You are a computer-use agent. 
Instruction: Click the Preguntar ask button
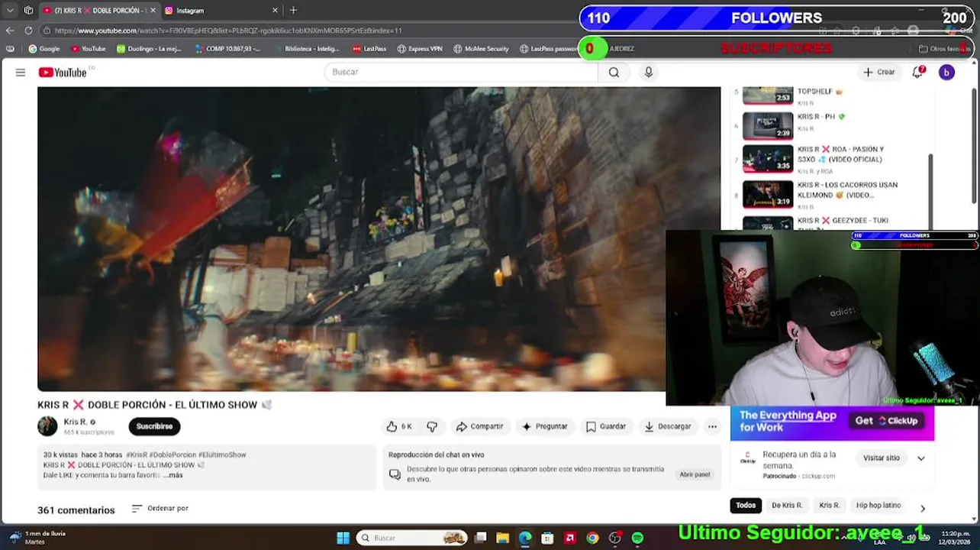coord(544,426)
